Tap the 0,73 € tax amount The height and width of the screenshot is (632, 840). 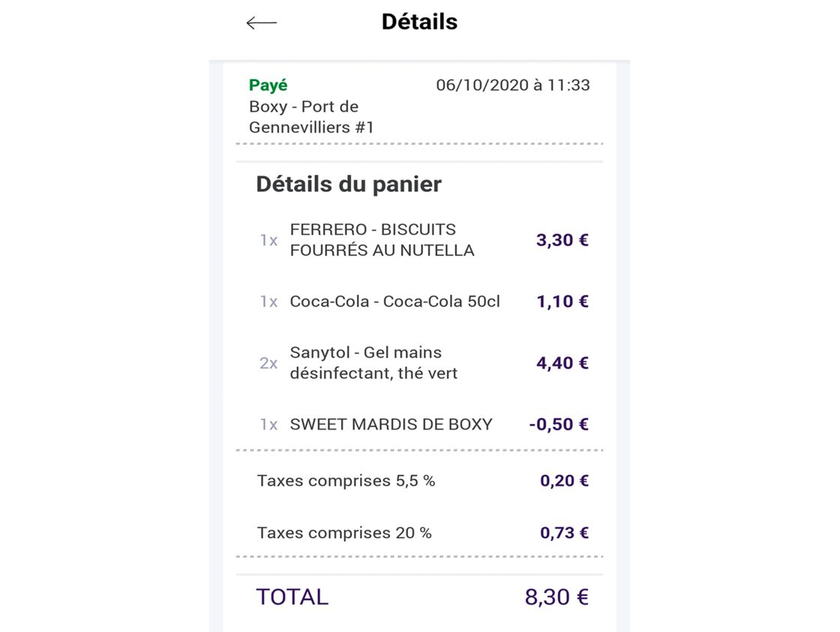tap(564, 532)
